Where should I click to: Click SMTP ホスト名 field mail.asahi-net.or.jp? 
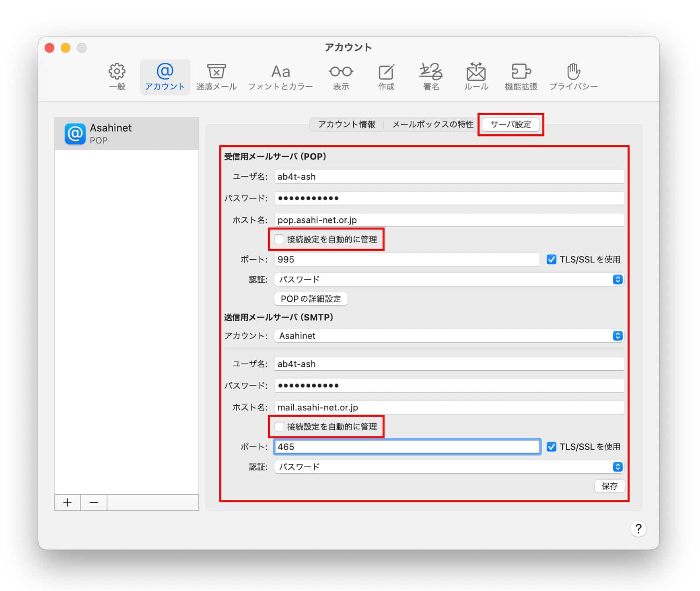coord(449,407)
